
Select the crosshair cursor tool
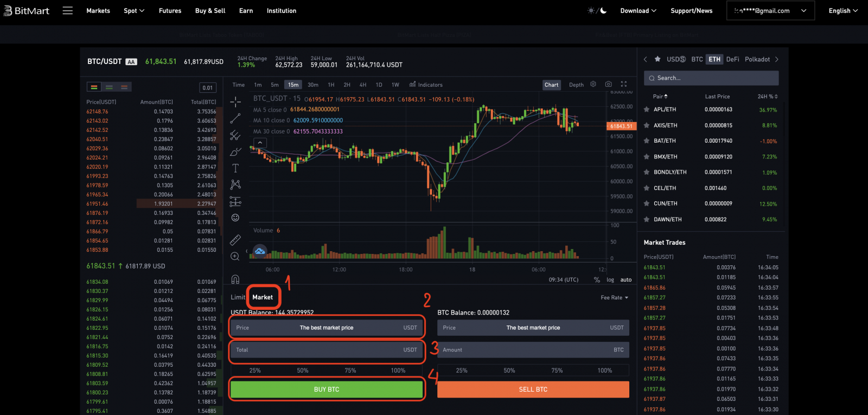(235, 101)
